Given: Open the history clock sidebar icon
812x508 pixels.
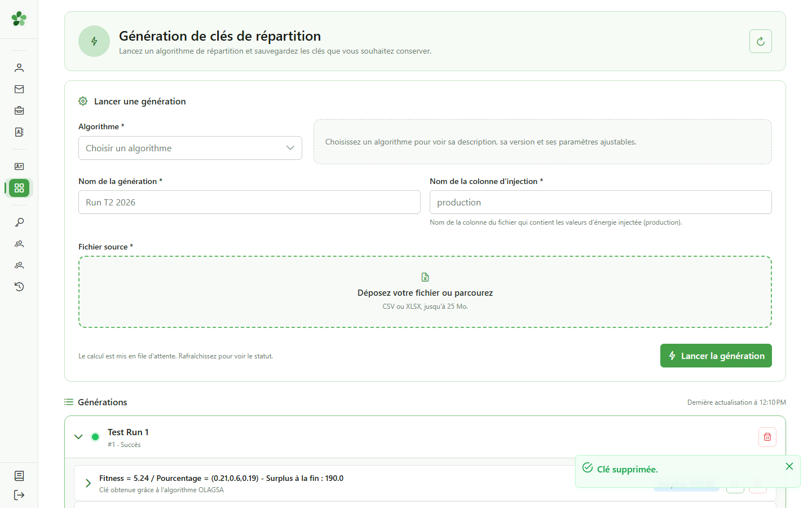Looking at the screenshot, I should pyautogui.click(x=19, y=287).
